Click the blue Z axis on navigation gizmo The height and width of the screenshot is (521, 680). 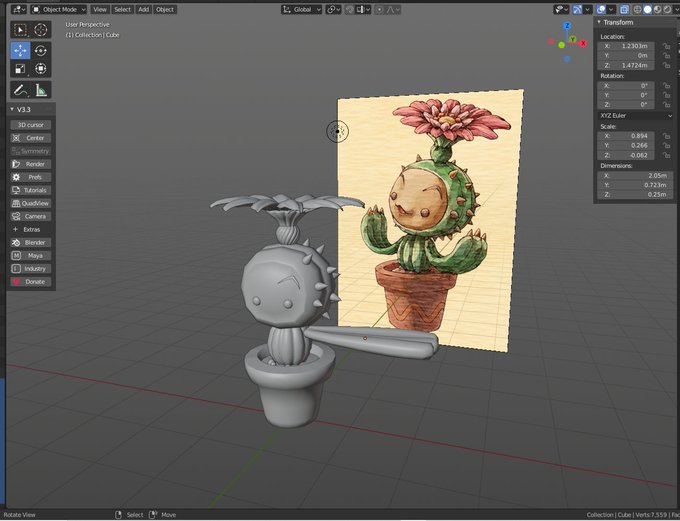[x=566, y=26]
